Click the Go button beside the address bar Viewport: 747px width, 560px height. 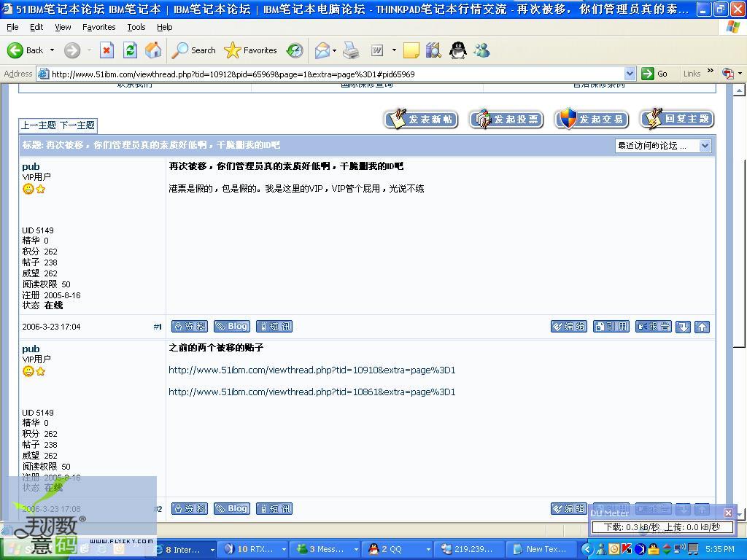coord(654,74)
